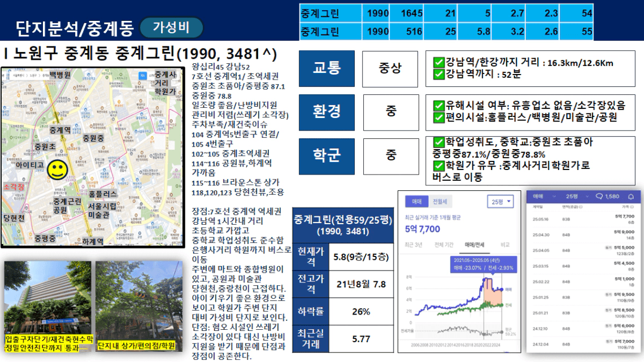Click the blue 매매 line end marker on chart
Image resolution: width=644 pixels, height=362 pixels.
click(x=502, y=290)
